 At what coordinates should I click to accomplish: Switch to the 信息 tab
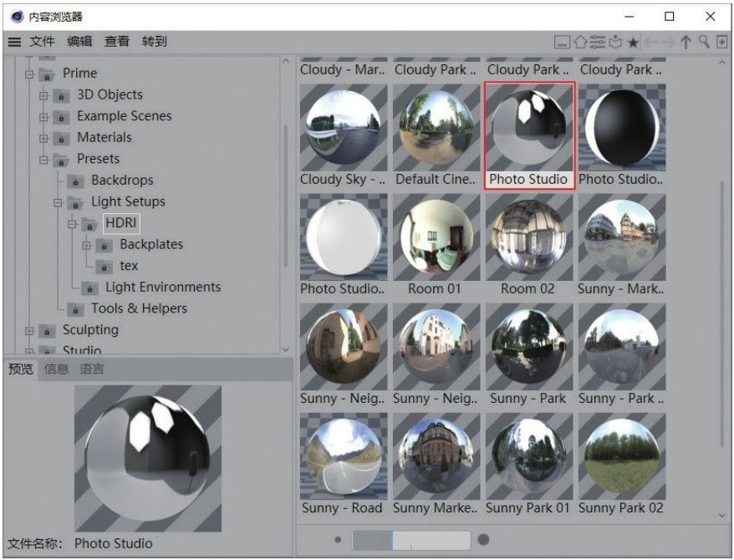tap(56, 369)
